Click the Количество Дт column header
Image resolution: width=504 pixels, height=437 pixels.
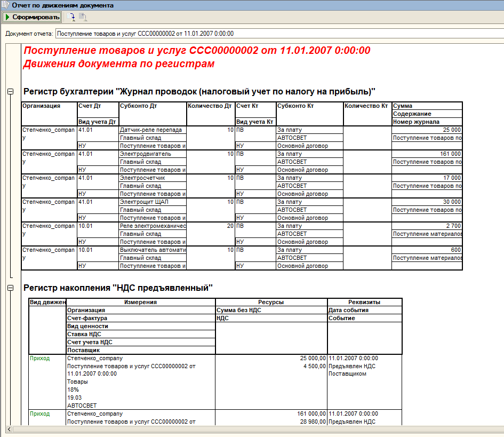211,114
